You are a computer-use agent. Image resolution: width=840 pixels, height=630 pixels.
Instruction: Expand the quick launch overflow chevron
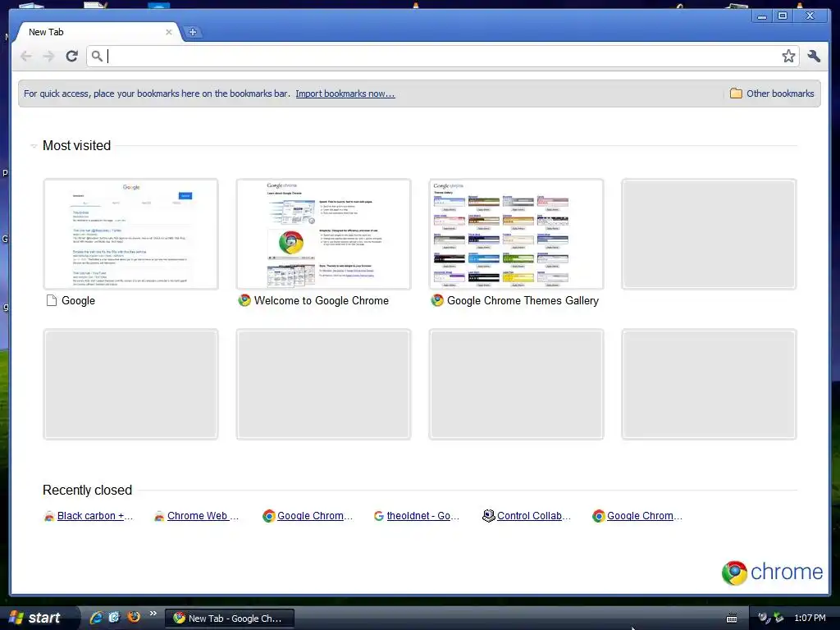[x=153, y=614]
